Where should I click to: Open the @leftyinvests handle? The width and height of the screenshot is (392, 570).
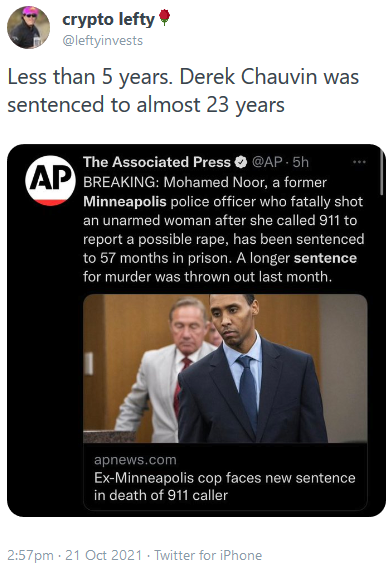(103, 40)
